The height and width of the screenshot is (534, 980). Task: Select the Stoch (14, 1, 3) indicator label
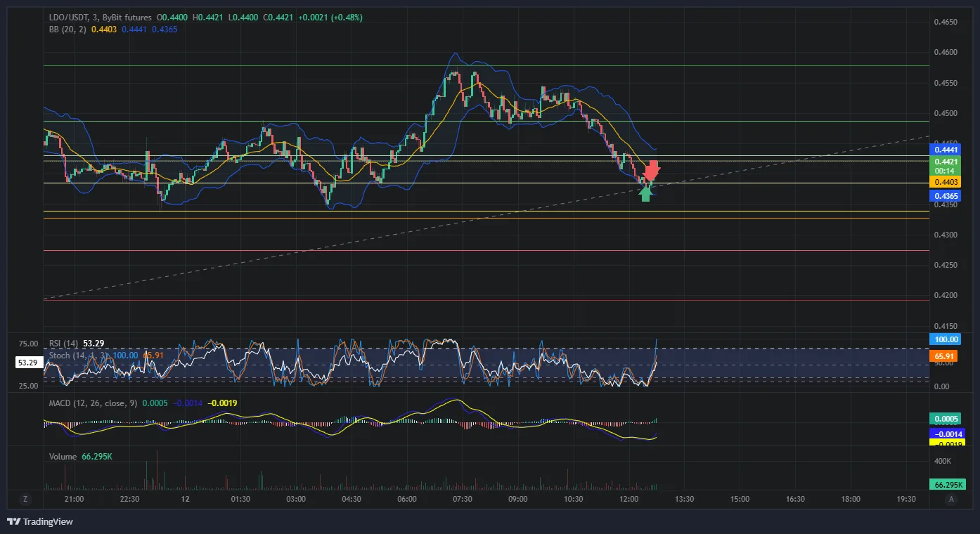pyautogui.click(x=79, y=356)
